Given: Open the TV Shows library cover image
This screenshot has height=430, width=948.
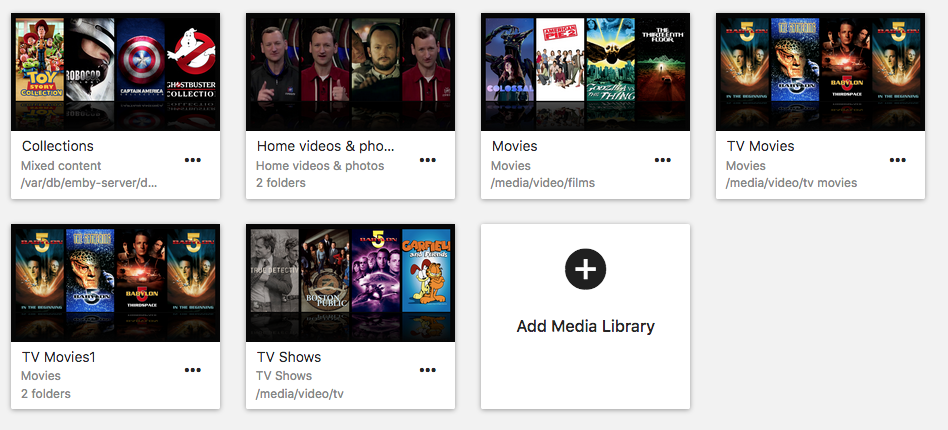Looking at the screenshot, I should pyautogui.click(x=350, y=283).
